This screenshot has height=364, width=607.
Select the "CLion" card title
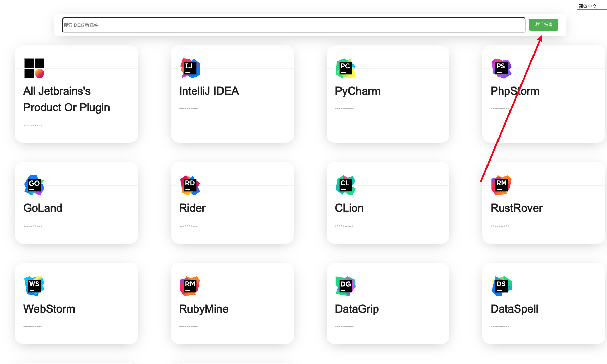point(349,208)
